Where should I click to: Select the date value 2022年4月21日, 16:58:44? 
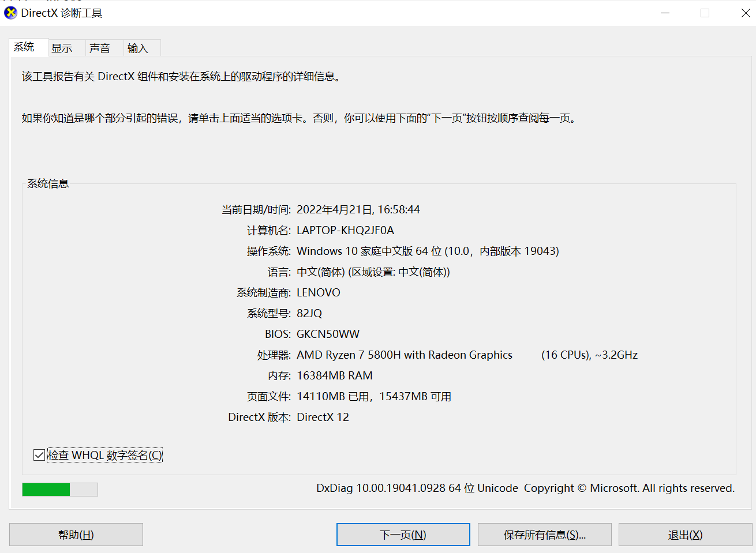[358, 209]
